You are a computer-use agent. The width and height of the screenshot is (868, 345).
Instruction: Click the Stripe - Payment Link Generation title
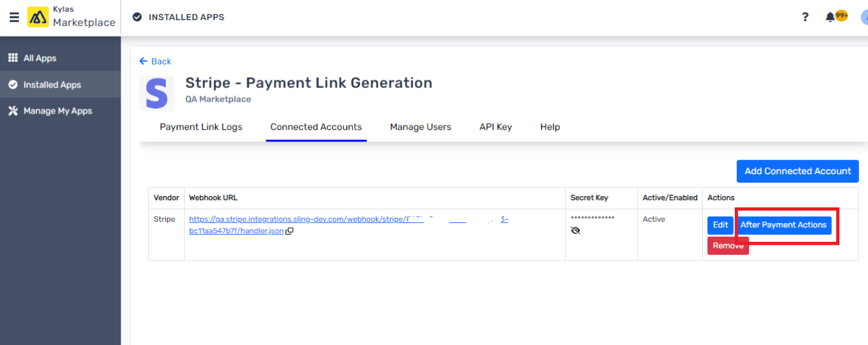tap(309, 83)
